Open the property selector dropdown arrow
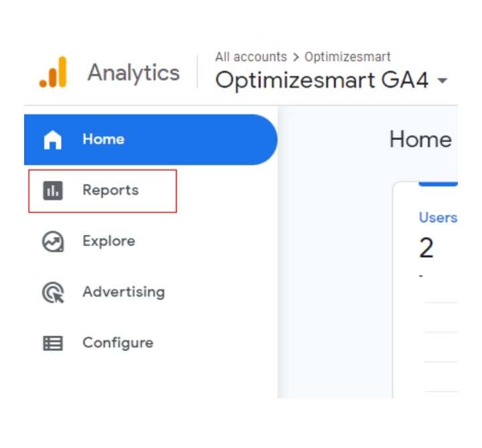 pos(443,81)
